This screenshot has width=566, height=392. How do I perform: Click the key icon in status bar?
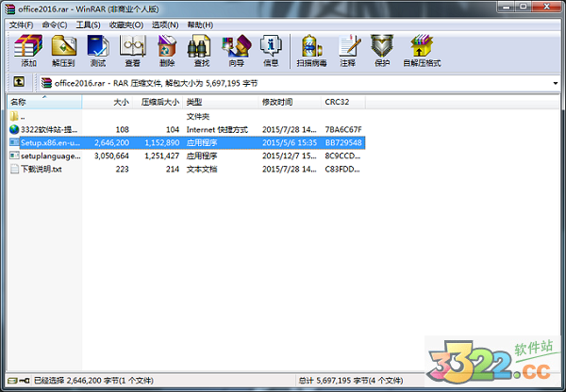(25, 381)
